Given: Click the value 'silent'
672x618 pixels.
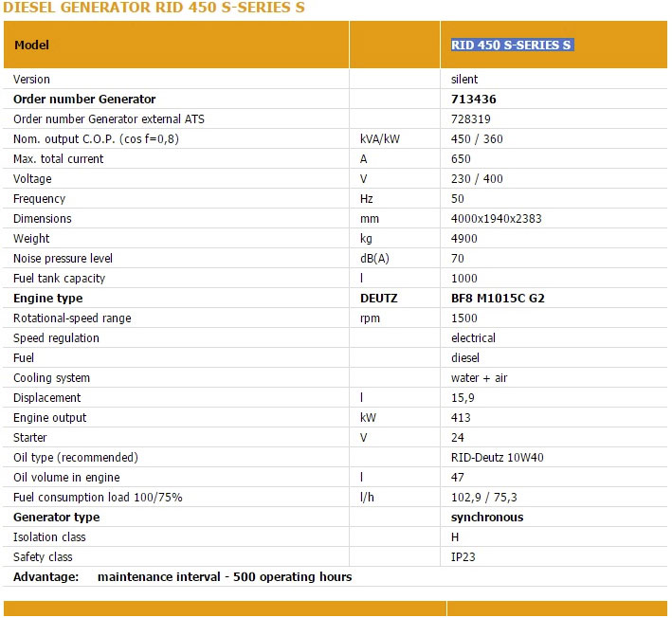Looking at the screenshot, I should (x=464, y=80).
